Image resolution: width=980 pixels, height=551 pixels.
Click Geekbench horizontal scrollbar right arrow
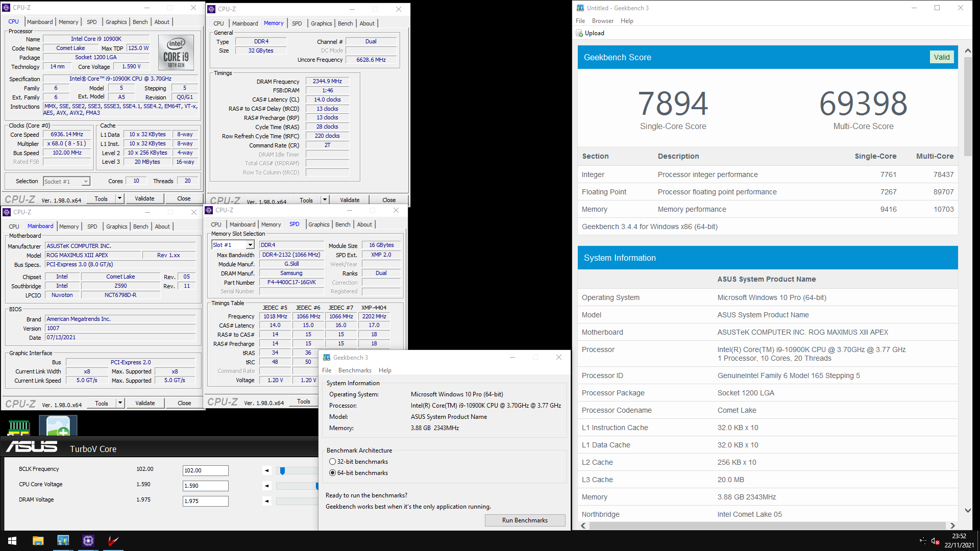(x=952, y=525)
